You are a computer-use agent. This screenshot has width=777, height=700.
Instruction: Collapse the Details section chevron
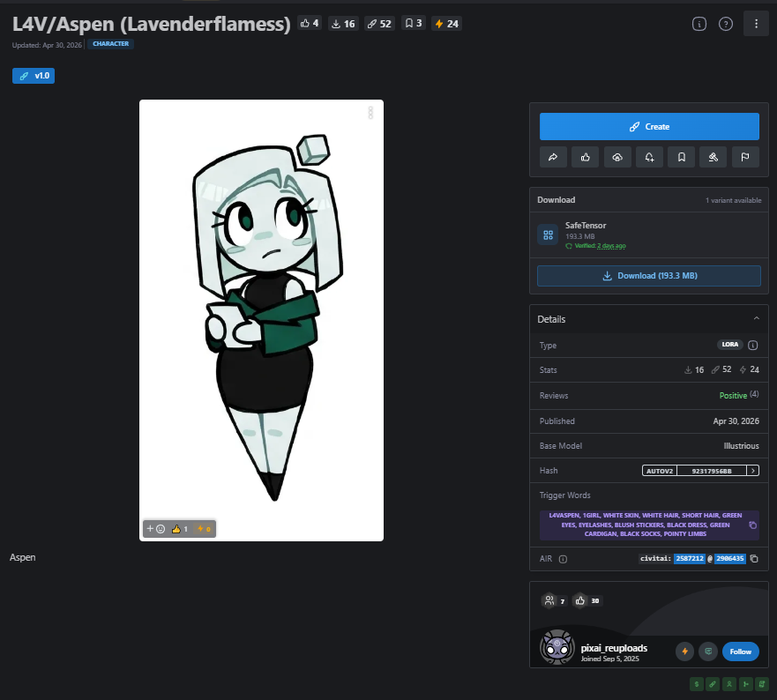click(x=756, y=318)
